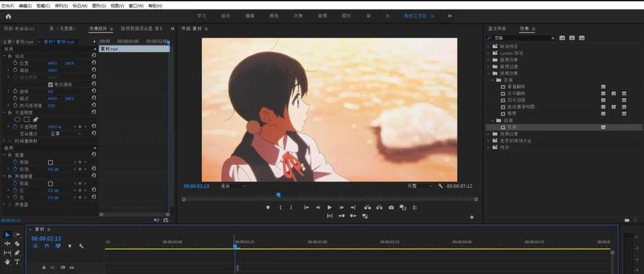Select the 自动重新构图 effect

click(x=521, y=106)
